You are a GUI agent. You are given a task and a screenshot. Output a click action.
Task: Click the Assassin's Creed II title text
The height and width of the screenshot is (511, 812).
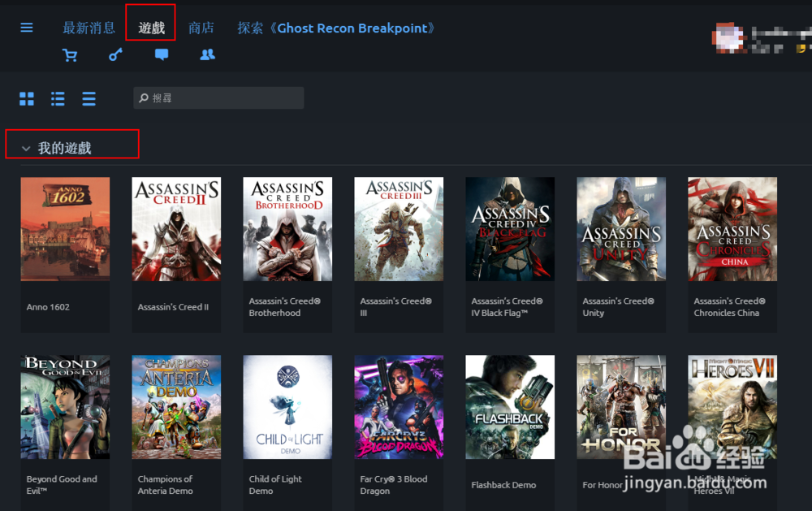click(173, 307)
